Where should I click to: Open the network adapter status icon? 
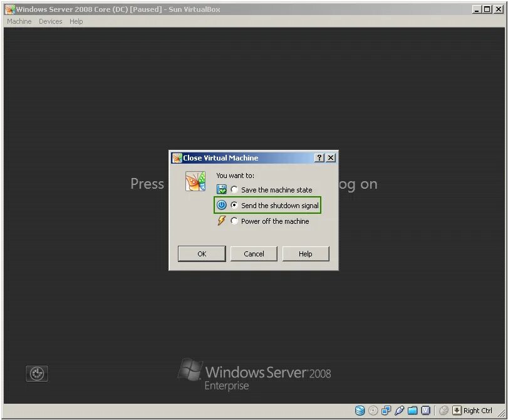coord(386,410)
